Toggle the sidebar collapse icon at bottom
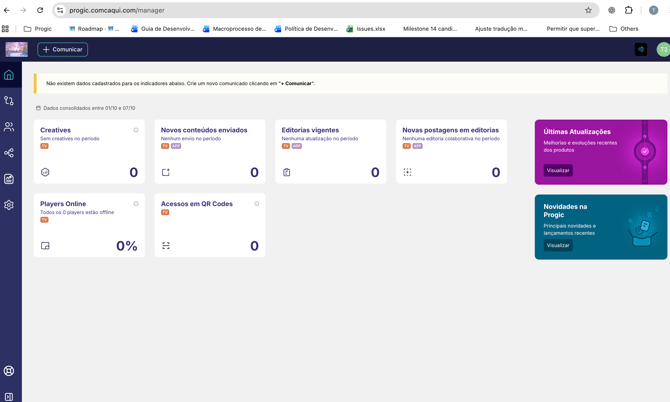The image size is (670, 402). pos(9,397)
